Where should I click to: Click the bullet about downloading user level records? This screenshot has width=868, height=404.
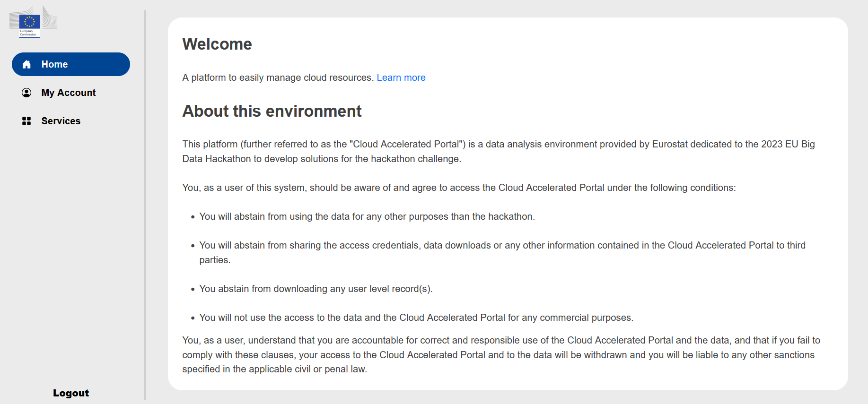point(316,289)
